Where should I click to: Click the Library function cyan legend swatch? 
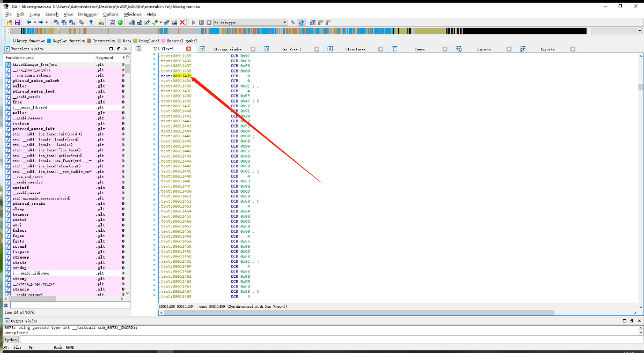10,41
